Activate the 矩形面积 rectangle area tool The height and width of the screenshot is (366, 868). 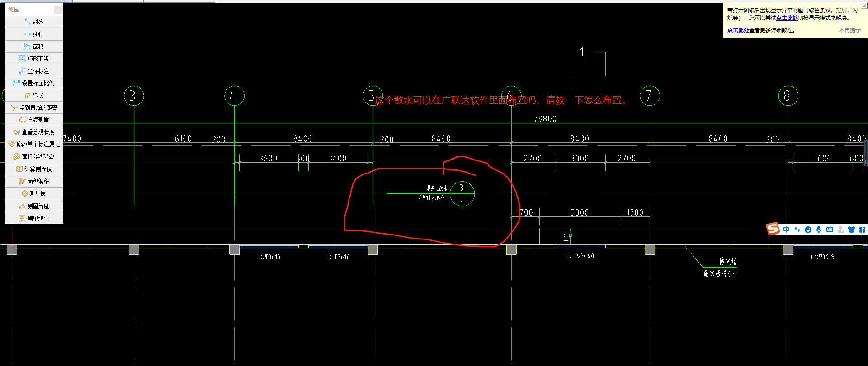(x=34, y=59)
